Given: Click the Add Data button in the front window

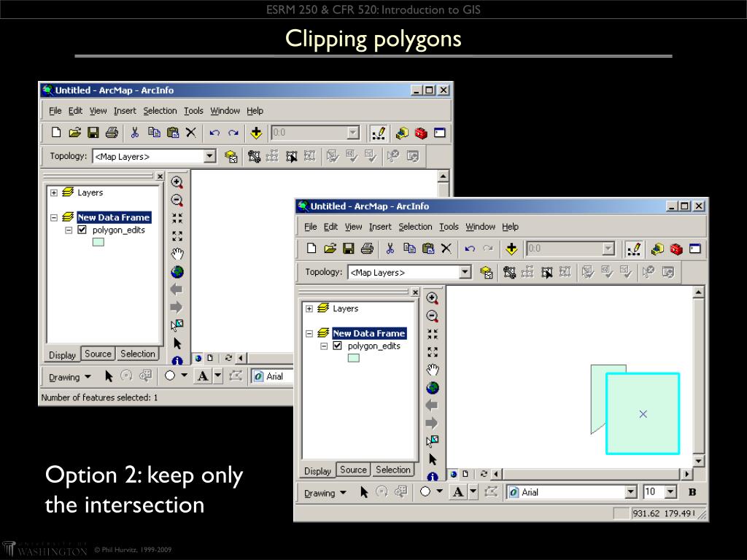Looking at the screenshot, I should 511,249.
